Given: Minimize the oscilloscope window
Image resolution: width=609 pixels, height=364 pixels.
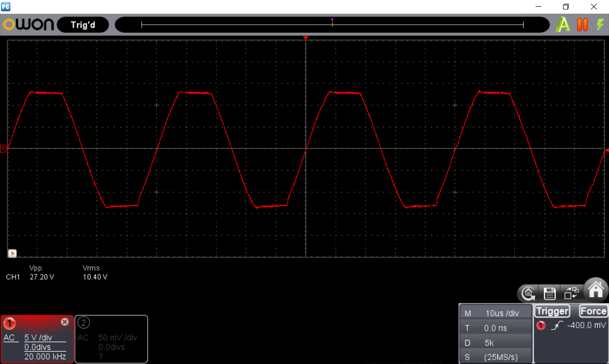Looking at the screenshot, I should (x=538, y=7).
